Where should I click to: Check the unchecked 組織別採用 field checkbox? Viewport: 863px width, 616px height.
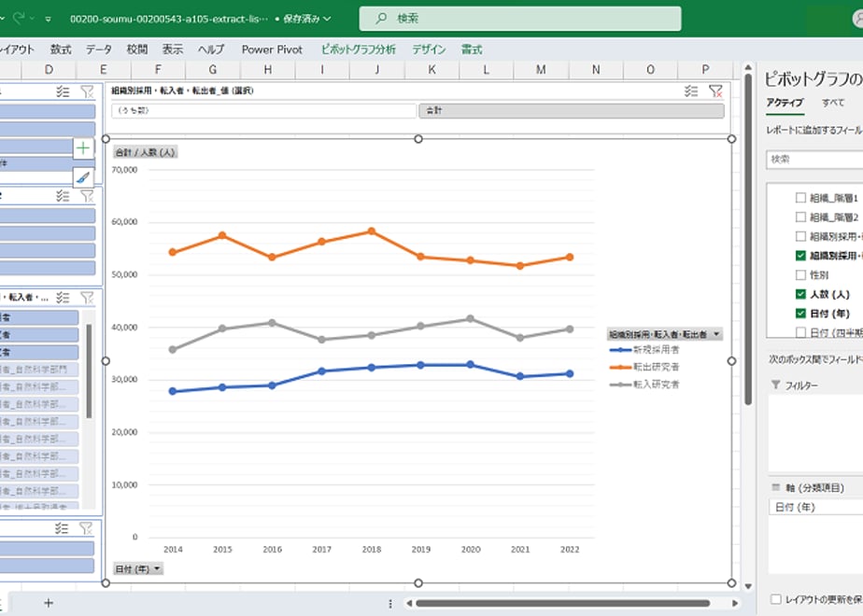click(800, 236)
